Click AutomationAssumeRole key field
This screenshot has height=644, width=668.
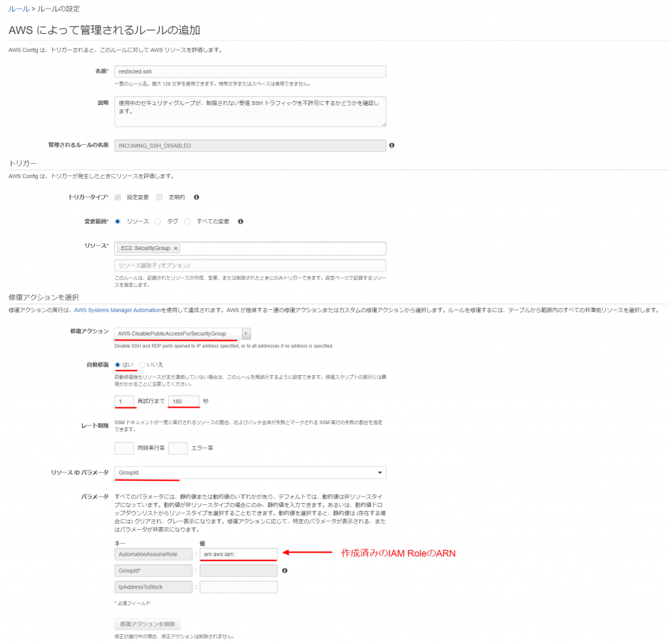pyautogui.click(x=153, y=555)
